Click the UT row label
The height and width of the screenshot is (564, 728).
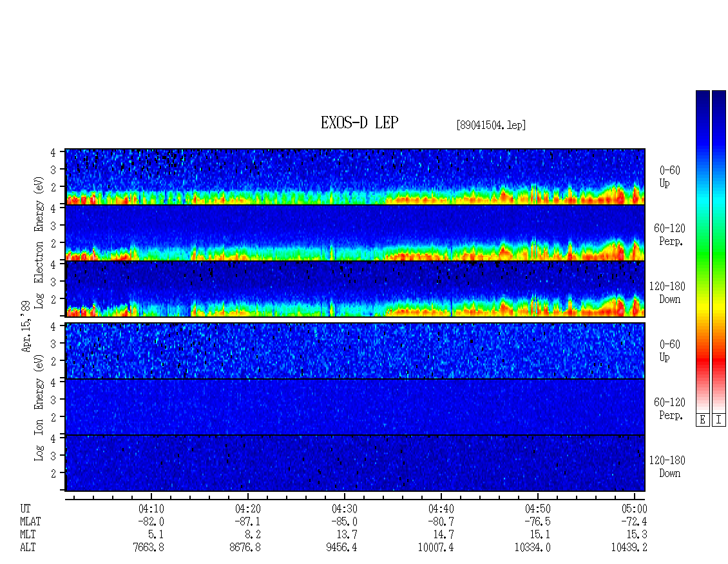click(x=25, y=509)
